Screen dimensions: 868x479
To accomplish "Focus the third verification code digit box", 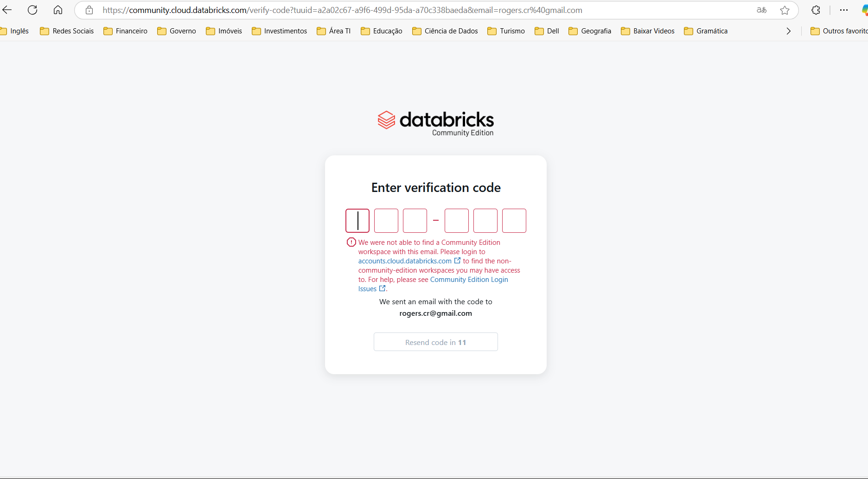I will click(x=415, y=221).
